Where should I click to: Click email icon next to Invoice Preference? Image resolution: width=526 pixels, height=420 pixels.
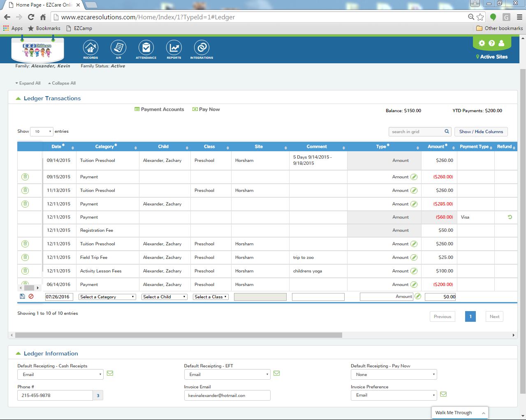pos(443,394)
